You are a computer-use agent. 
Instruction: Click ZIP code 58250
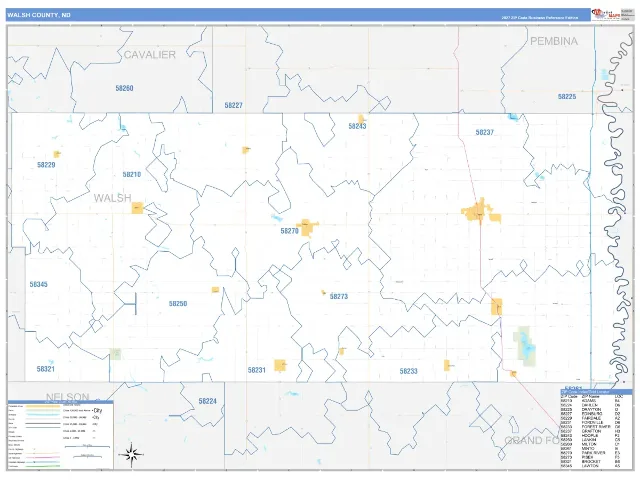[x=178, y=304]
